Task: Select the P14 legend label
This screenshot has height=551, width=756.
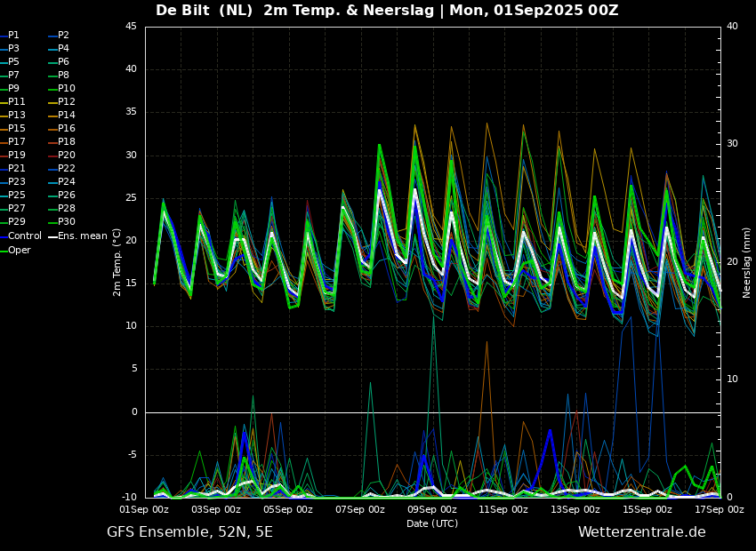Action: pyautogui.click(x=67, y=116)
